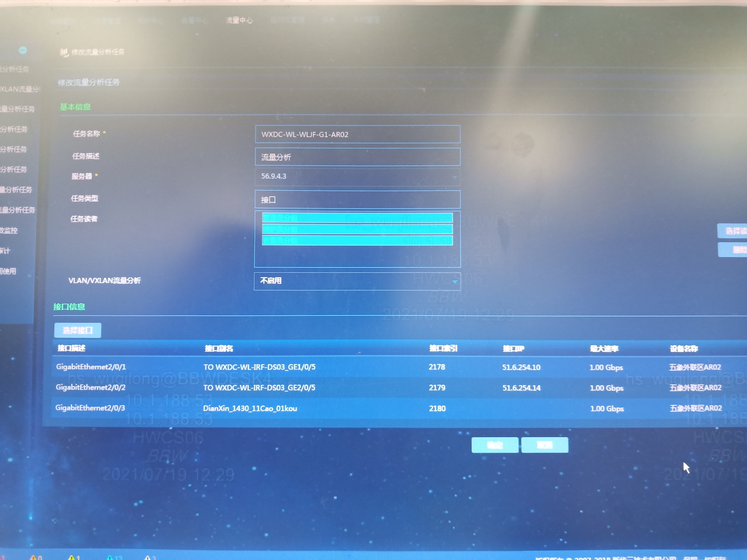The image size is (747, 560).
Task: Click the 任务名称 input field
Action: [357, 134]
